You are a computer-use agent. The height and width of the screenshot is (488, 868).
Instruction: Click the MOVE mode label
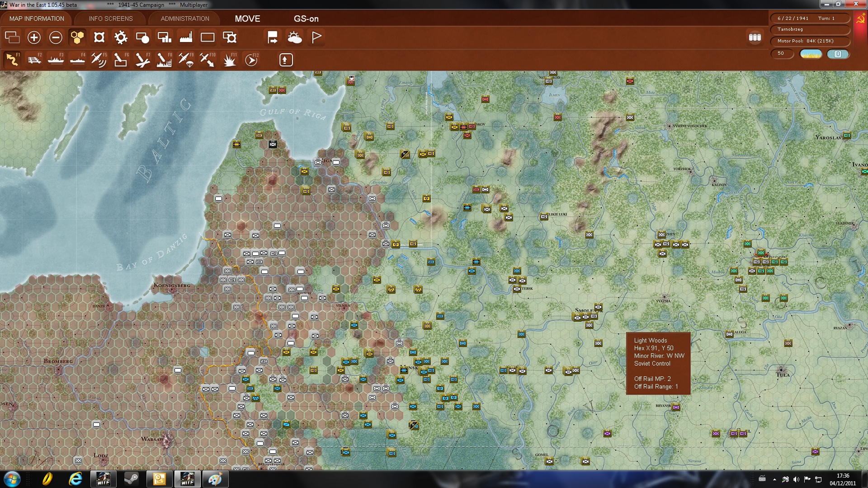[247, 19]
